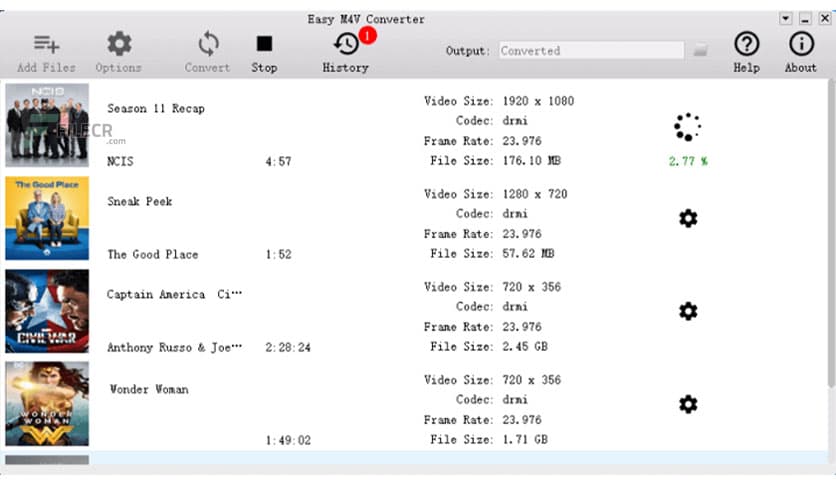Image resolution: width=836 pixels, height=484 pixels.
Task: Click the duration '4:57'
Action: click(278, 161)
